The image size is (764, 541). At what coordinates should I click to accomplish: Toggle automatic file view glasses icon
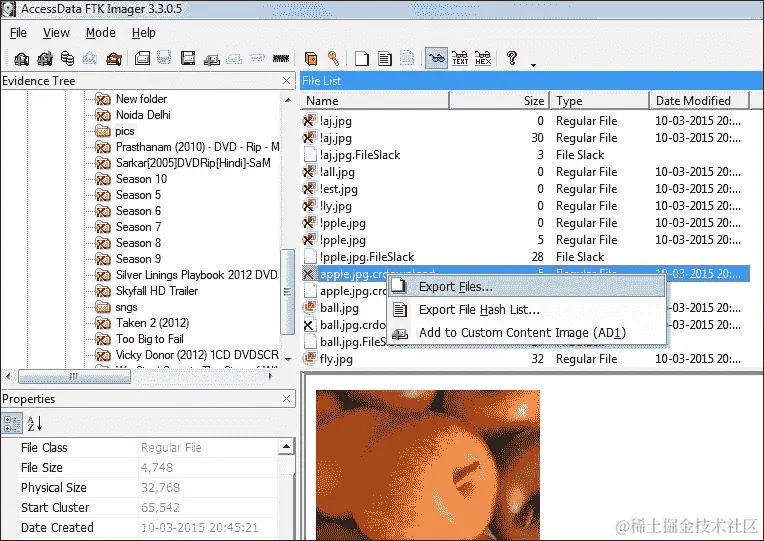coord(437,58)
